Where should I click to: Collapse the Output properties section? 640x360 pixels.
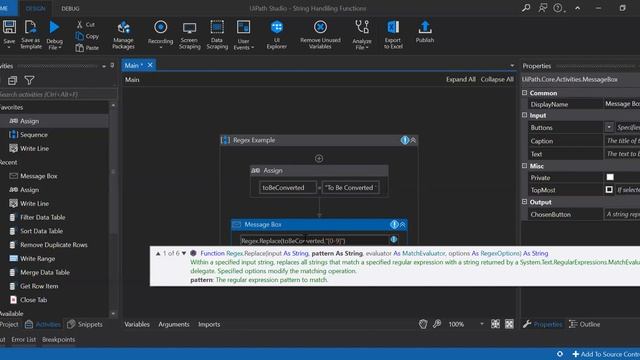point(524,202)
